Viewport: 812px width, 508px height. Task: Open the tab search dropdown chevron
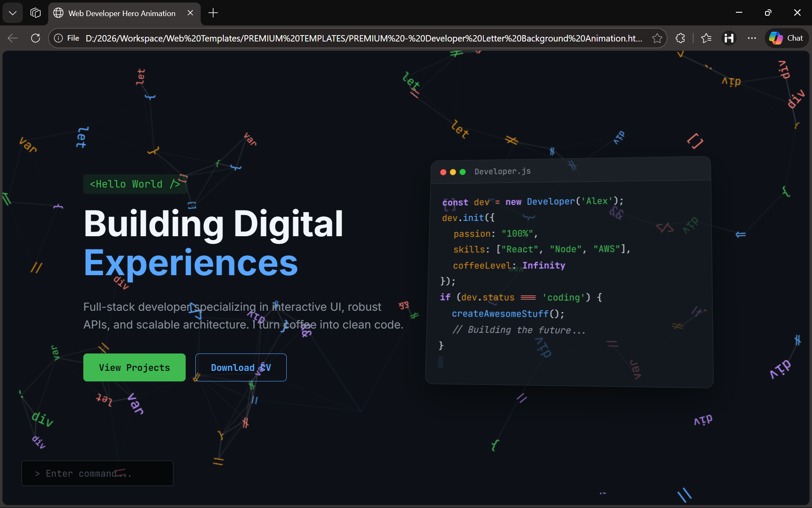[13, 13]
